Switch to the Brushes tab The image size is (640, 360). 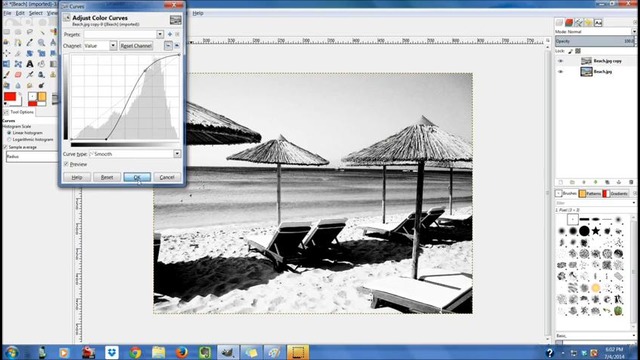click(x=566, y=193)
